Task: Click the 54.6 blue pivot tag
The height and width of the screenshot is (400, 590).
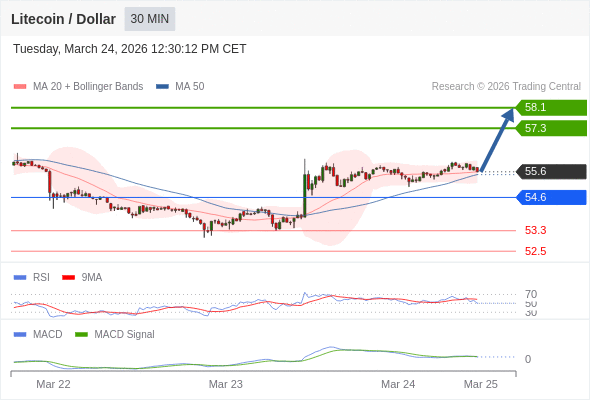Action: click(551, 197)
